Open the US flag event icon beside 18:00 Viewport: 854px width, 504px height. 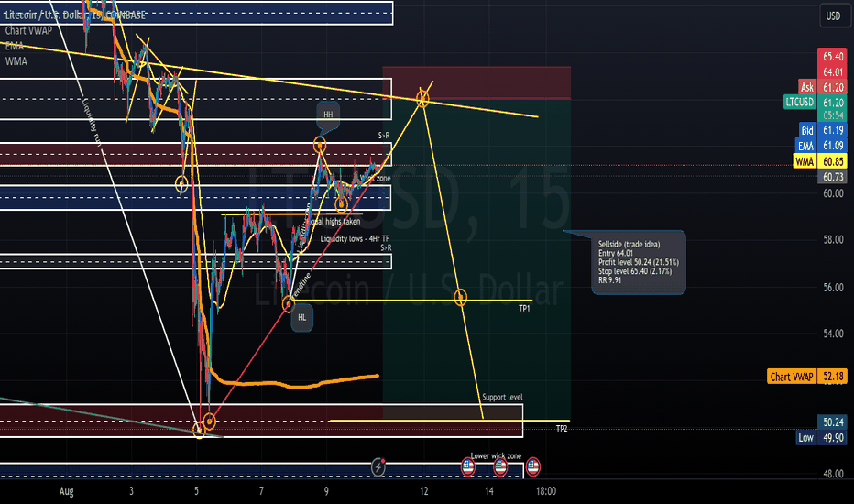532,466
